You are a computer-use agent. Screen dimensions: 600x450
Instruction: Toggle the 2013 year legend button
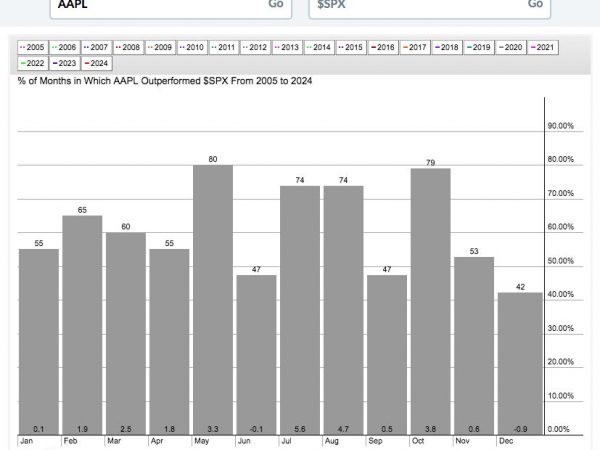(x=287, y=47)
